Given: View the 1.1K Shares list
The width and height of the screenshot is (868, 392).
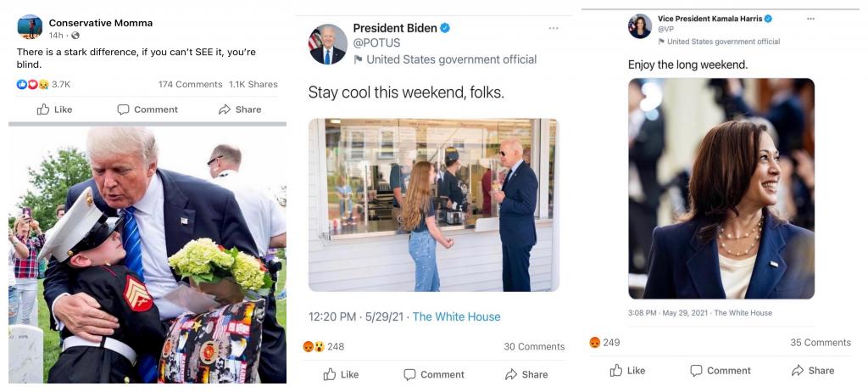Looking at the screenshot, I should pos(253,84).
